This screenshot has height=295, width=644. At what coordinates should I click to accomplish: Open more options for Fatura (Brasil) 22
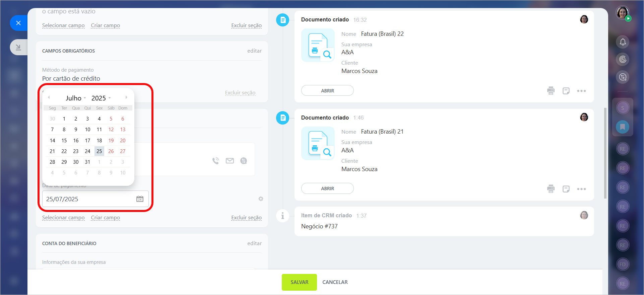click(x=581, y=91)
